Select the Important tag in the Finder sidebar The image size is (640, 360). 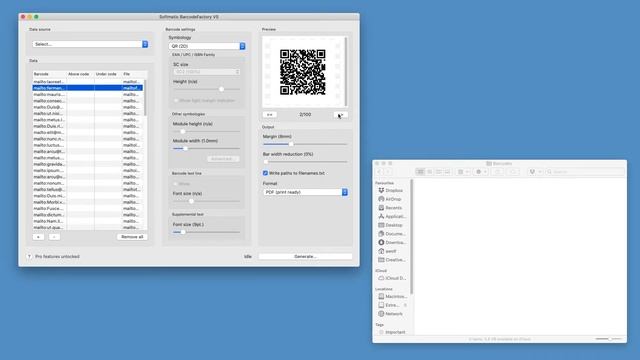392,332
